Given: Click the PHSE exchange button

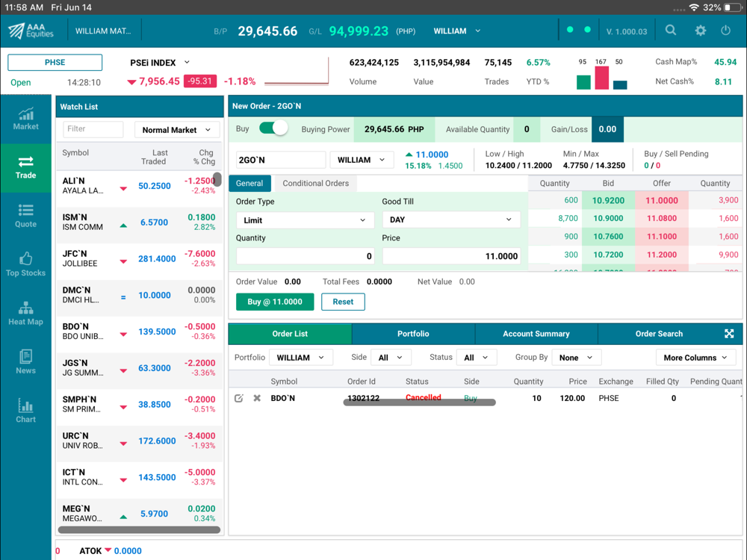Looking at the screenshot, I should click(55, 63).
